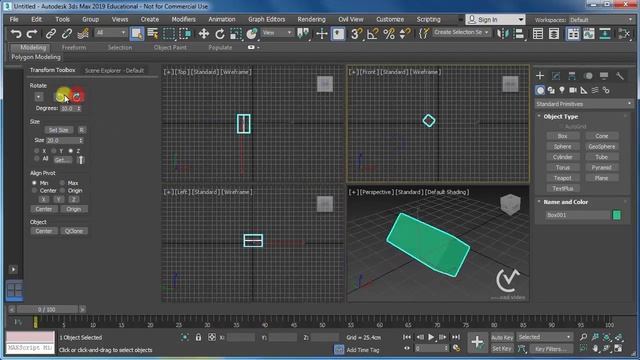The height and width of the screenshot is (360, 640).
Task: Select the Cameras category icon
Action: tap(573, 90)
